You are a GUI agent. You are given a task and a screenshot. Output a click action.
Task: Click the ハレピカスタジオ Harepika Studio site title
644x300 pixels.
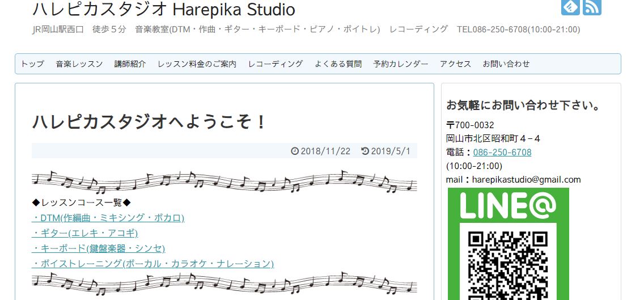(x=164, y=10)
